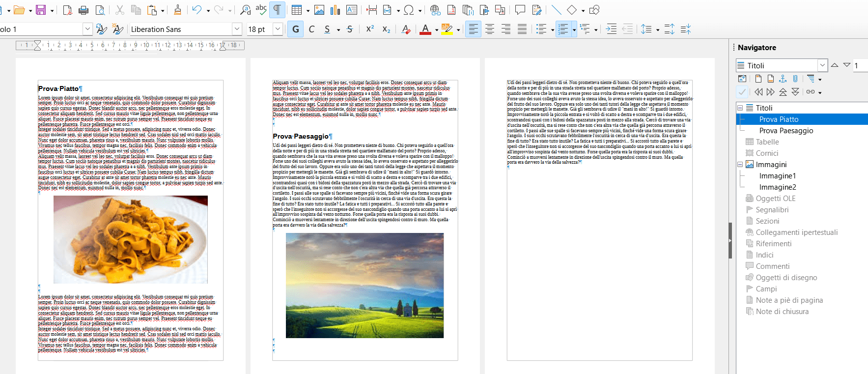The image size is (868, 374).
Task: Insert a comment (speech bubble icon)
Action: [x=520, y=10]
